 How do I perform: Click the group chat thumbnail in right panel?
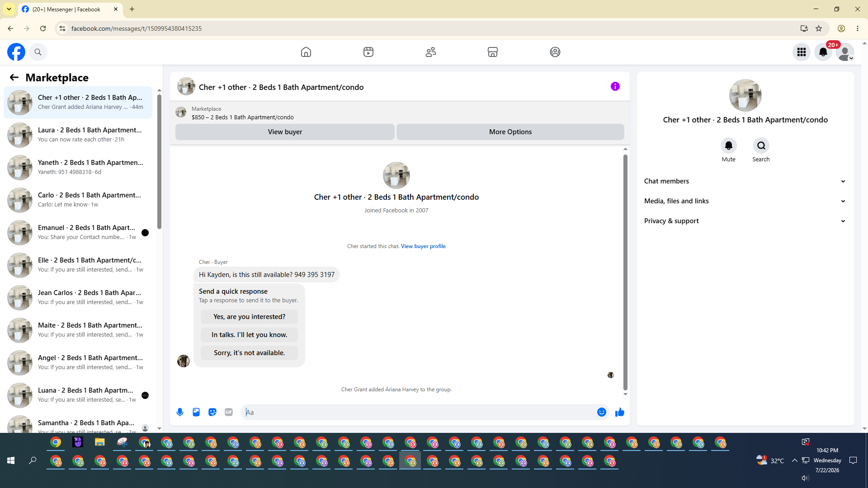pyautogui.click(x=745, y=95)
